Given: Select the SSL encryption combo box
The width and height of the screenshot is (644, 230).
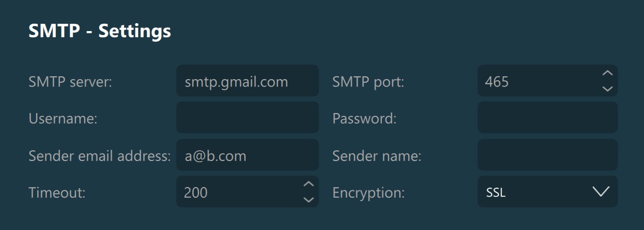Looking at the screenshot, I should pyautogui.click(x=536, y=192).
